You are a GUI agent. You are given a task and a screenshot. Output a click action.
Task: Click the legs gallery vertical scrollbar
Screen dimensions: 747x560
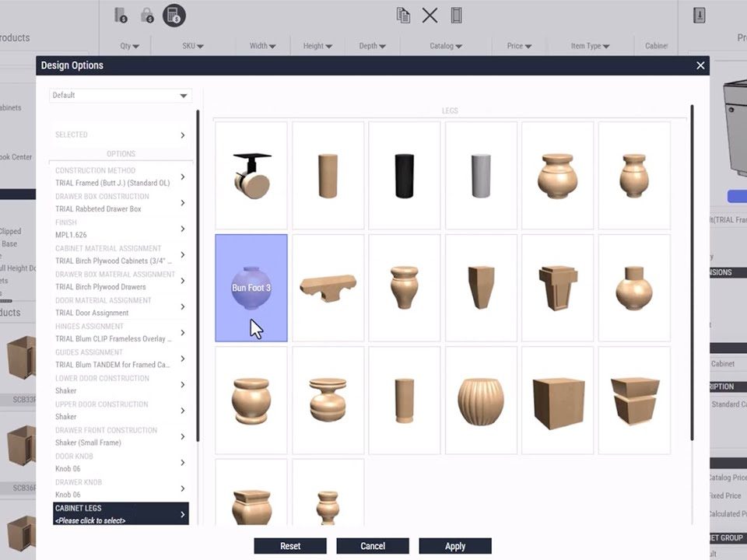pos(691,272)
